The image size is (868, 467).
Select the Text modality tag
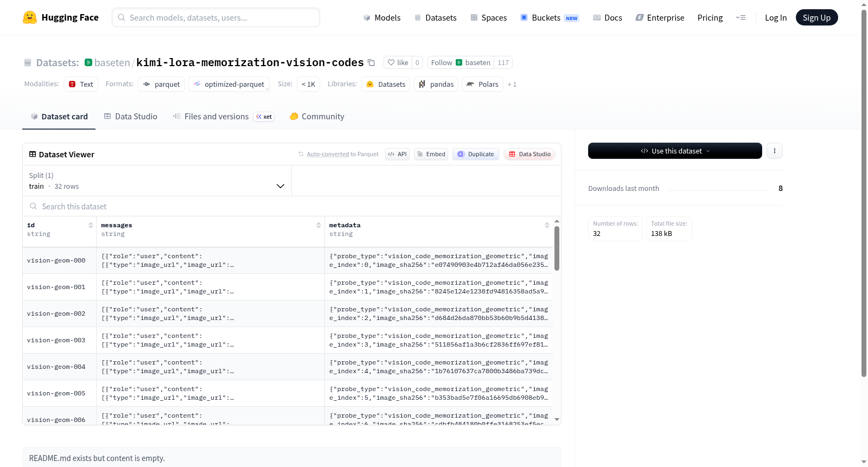coord(81,84)
